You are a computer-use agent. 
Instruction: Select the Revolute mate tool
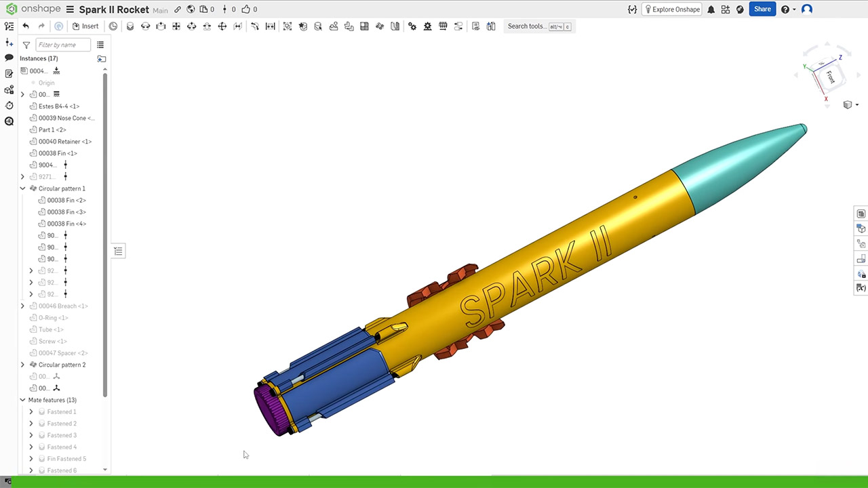click(x=145, y=26)
